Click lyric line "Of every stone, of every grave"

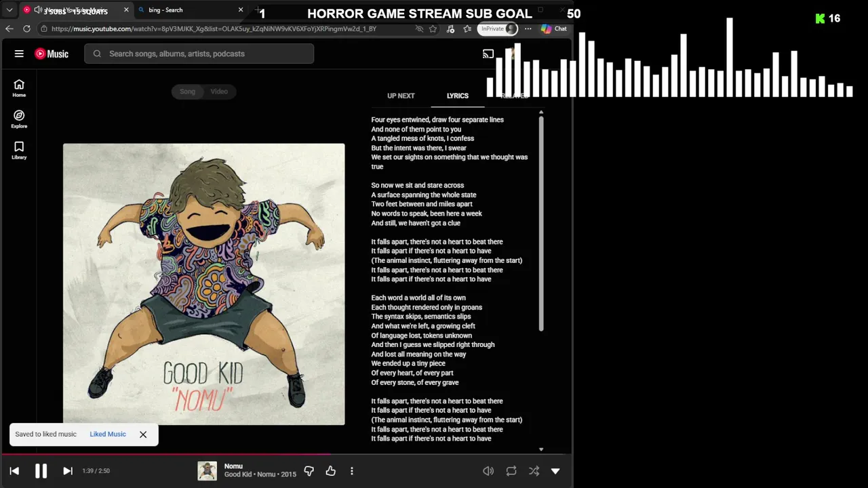pyautogui.click(x=415, y=382)
